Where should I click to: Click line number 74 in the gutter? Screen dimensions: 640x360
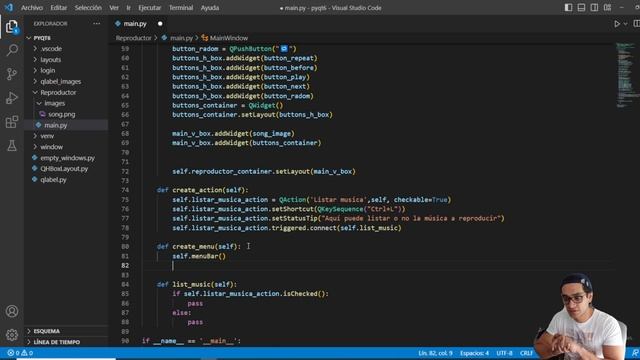point(125,190)
